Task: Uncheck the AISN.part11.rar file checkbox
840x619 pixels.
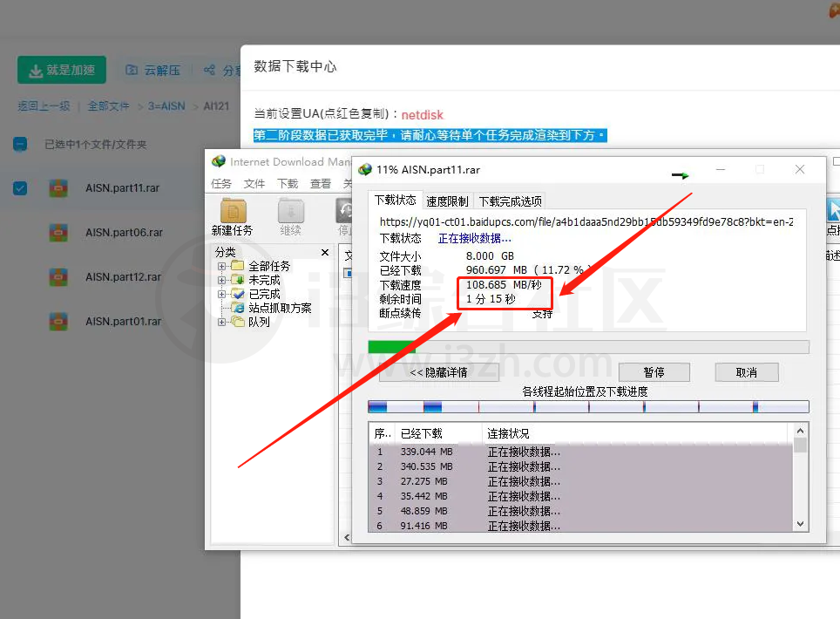Action: click(x=20, y=188)
